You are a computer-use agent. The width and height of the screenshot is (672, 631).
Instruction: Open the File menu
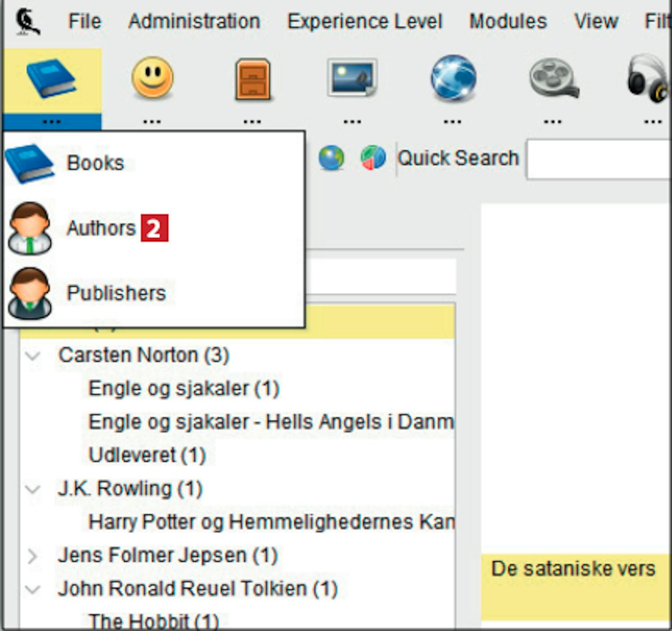click(85, 21)
